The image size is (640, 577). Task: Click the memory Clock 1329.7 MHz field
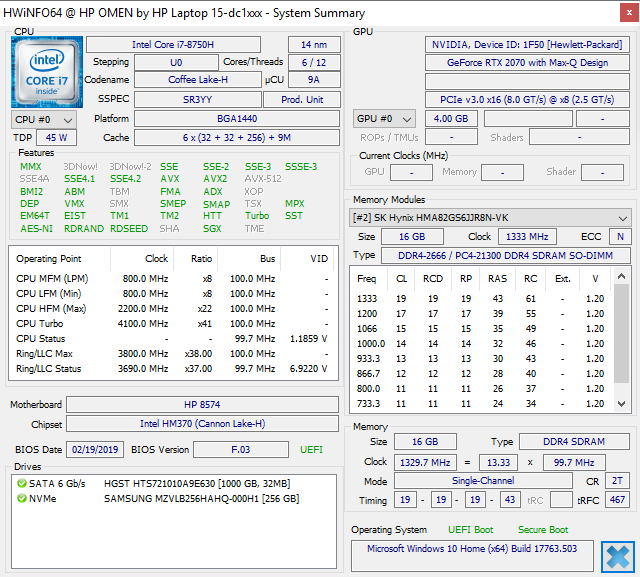pyautogui.click(x=425, y=462)
